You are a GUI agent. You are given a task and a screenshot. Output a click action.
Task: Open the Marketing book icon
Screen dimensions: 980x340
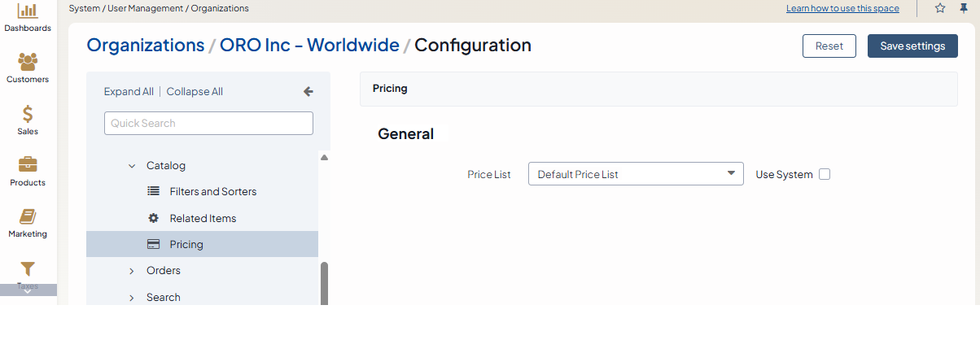pyautogui.click(x=28, y=216)
